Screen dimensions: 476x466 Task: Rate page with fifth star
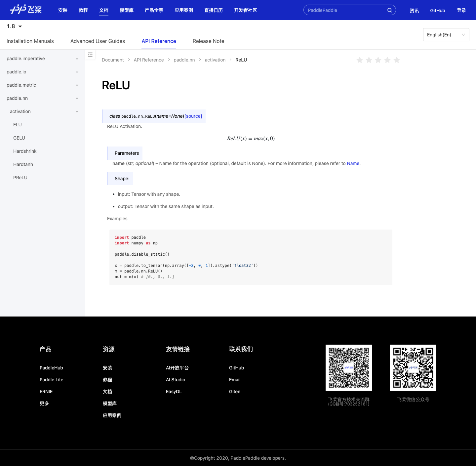[x=397, y=60]
